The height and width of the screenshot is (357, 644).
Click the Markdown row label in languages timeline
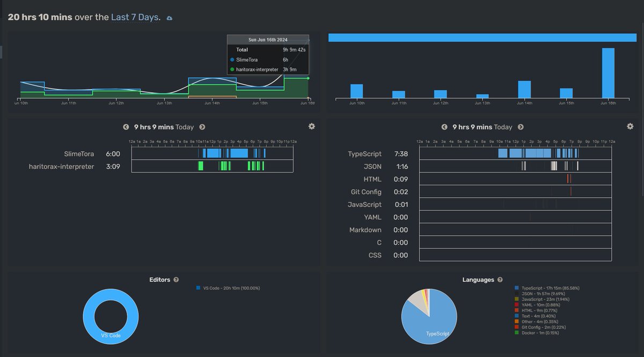click(x=365, y=230)
